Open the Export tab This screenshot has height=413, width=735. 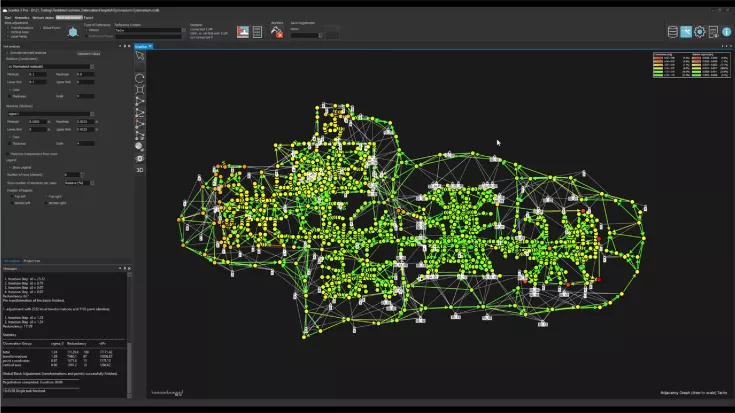pos(89,18)
